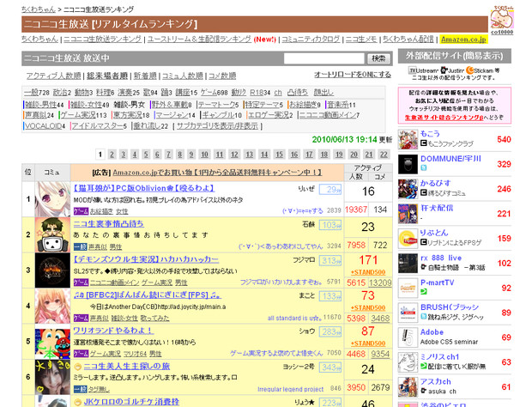Sort by アクティブ人数順
The image size is (532, 407).
click(53, 76)
